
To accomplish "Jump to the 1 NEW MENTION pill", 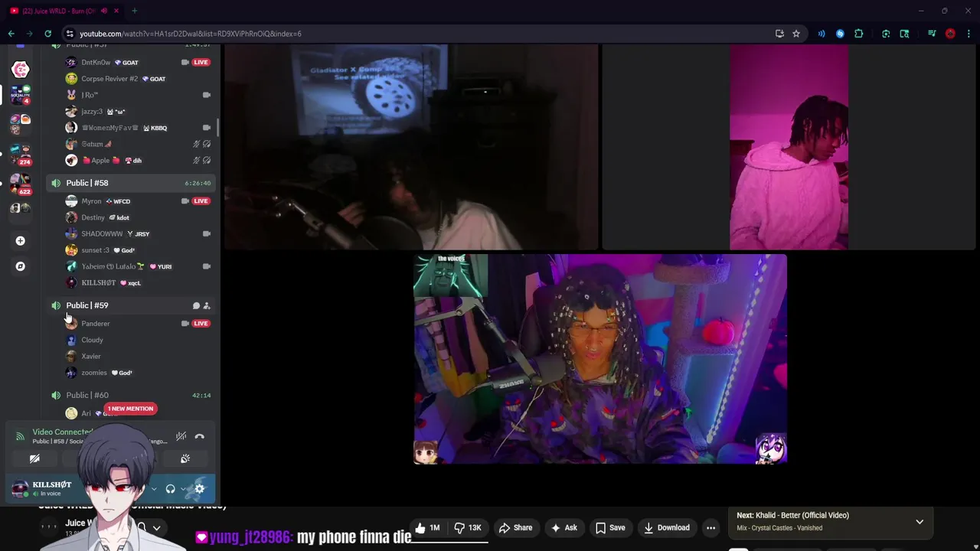I will coord(130,409).
